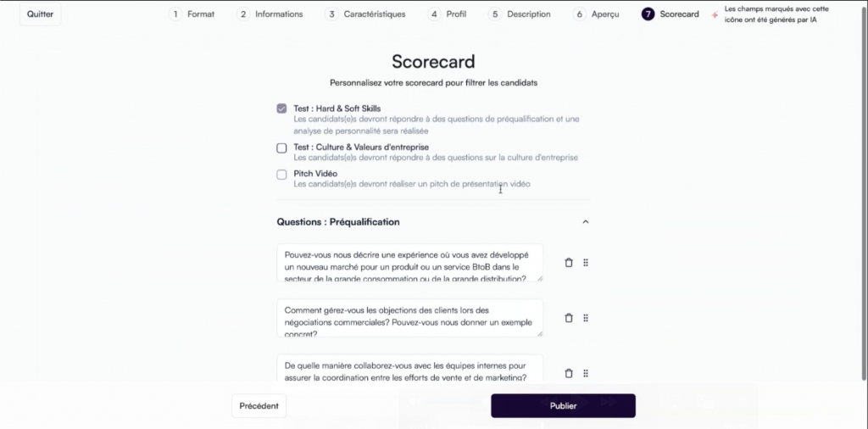
Task: Go back with the Précédent button
Action: (259, 406)
